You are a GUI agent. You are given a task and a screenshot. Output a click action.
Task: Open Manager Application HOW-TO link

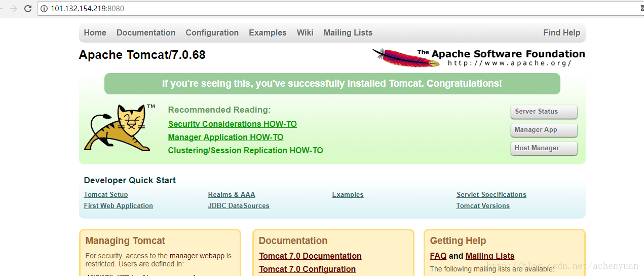pos(225,137)
